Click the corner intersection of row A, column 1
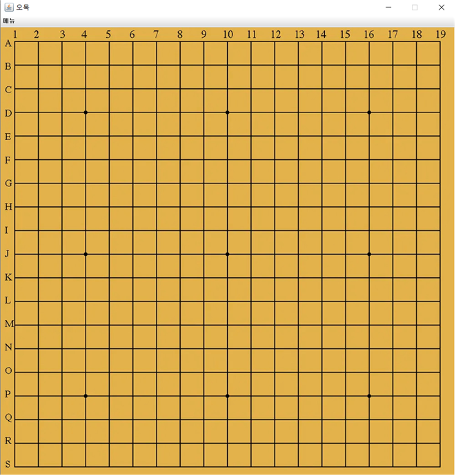 [14, 41]
